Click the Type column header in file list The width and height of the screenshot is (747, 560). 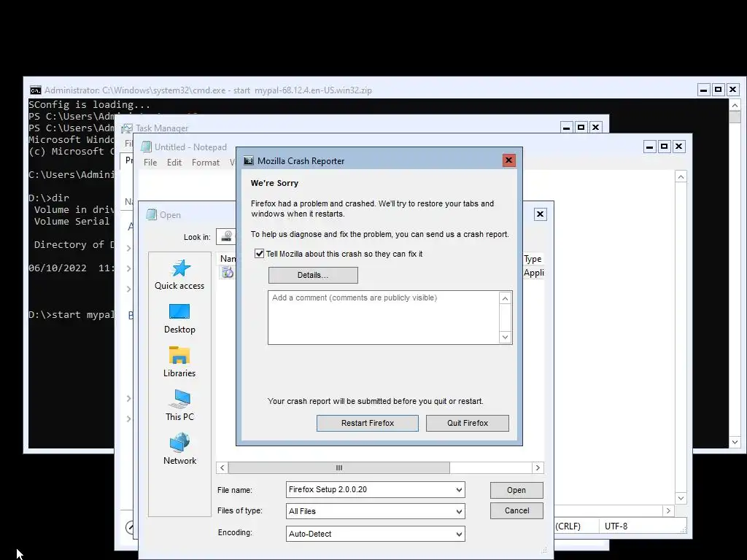533,259
